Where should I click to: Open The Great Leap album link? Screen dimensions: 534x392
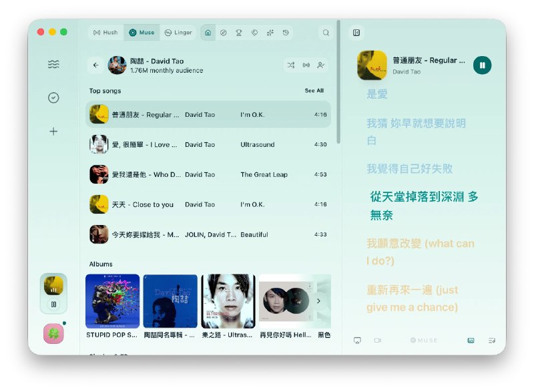(264, 174)
